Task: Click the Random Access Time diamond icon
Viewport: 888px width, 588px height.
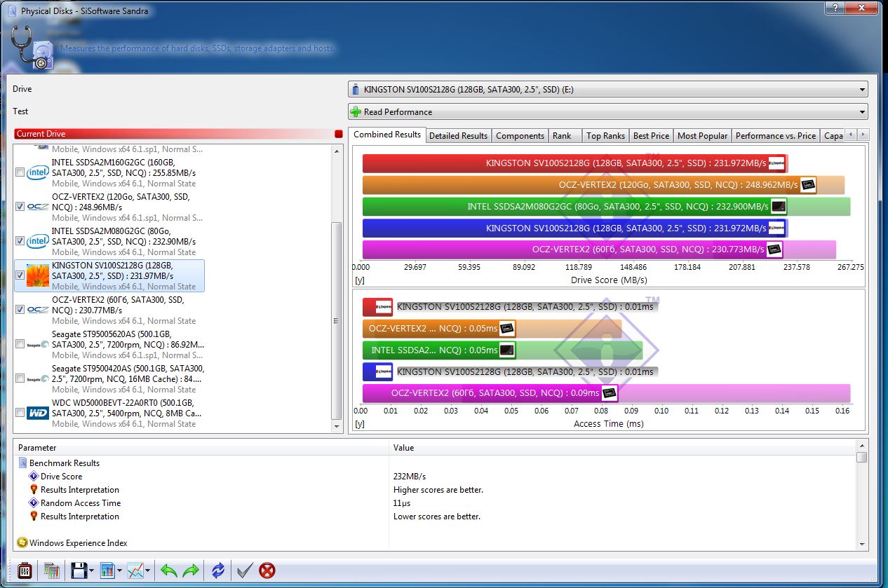Action: click(33, 502)
